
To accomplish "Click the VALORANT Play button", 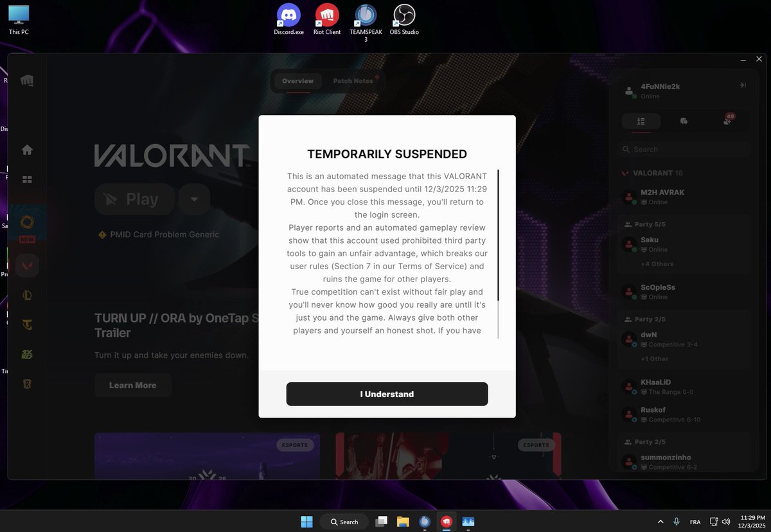I will (x=134, y=199).
